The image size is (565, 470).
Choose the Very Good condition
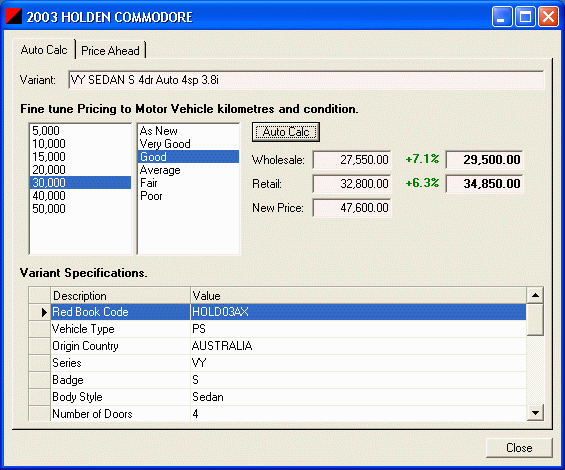[188, 143]
